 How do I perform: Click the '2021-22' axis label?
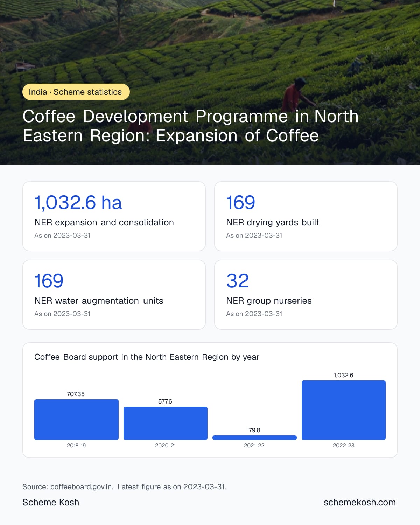coord(254,446)
